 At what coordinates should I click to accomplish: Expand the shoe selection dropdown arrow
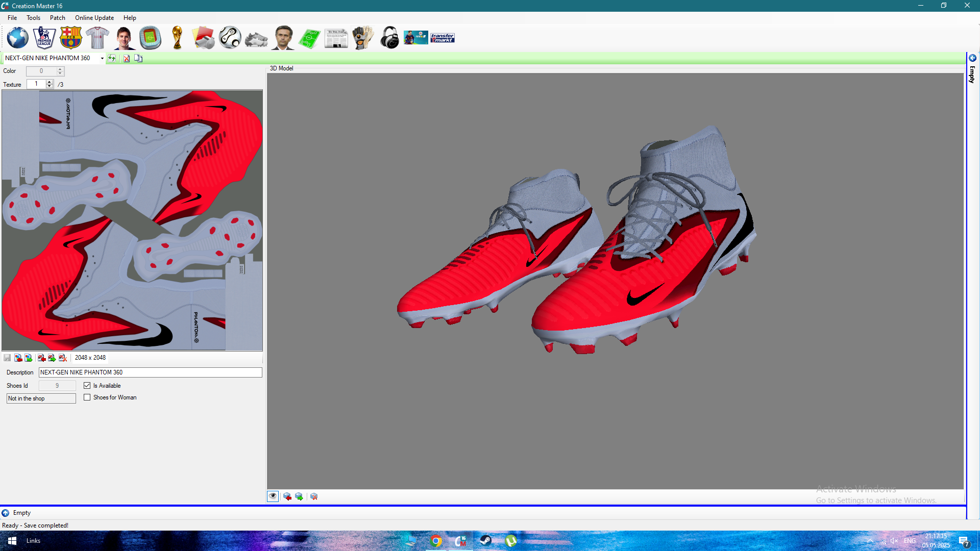tap(102, 58)
